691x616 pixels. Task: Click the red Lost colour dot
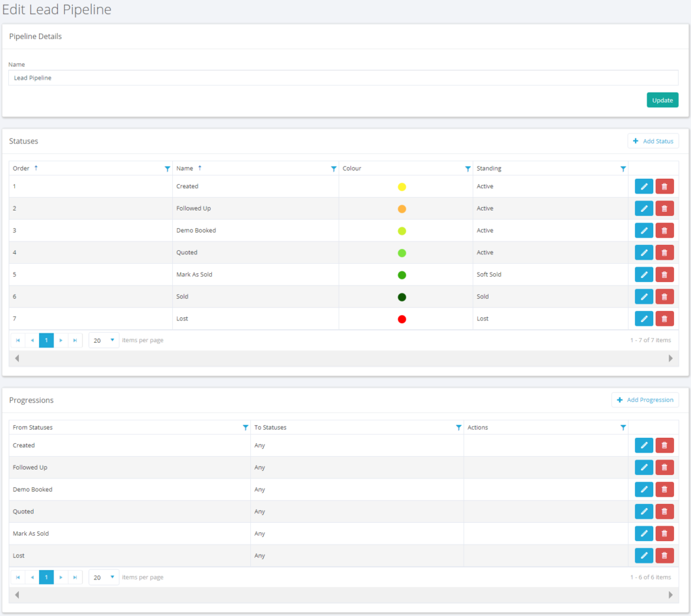[x=402, y=319]
